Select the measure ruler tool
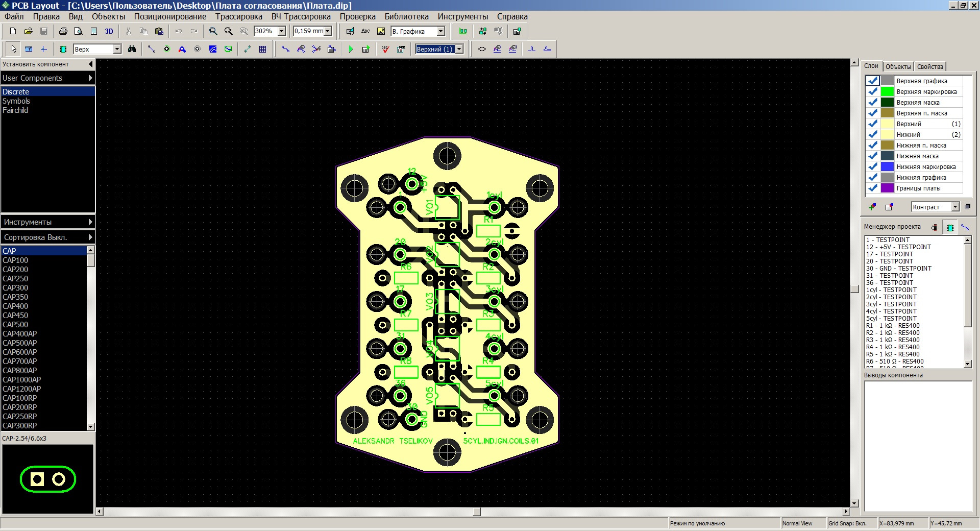This screenshot has height=531, width=980. pyautogui.click(x=29, y=49)
